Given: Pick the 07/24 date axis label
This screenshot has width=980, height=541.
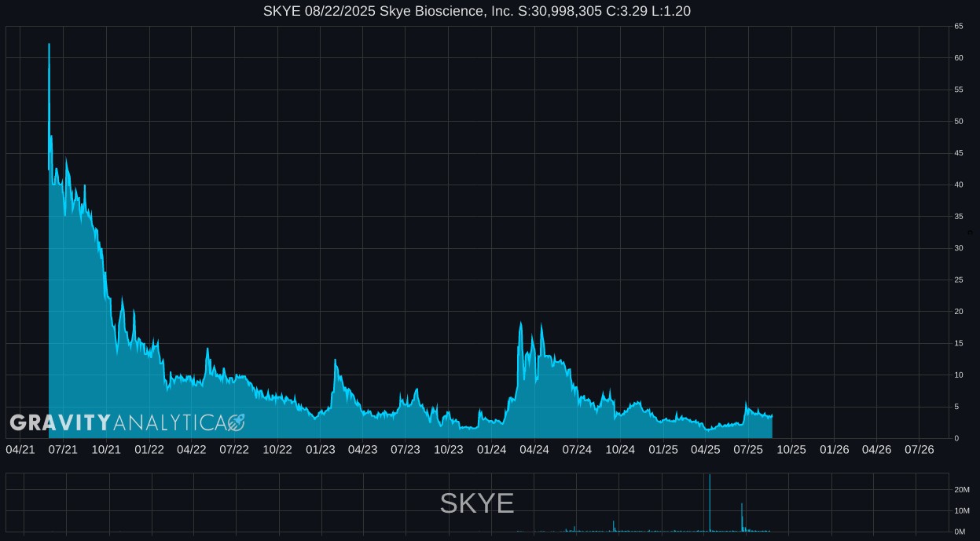Looking at the screenshot, I should coord(577,449).
